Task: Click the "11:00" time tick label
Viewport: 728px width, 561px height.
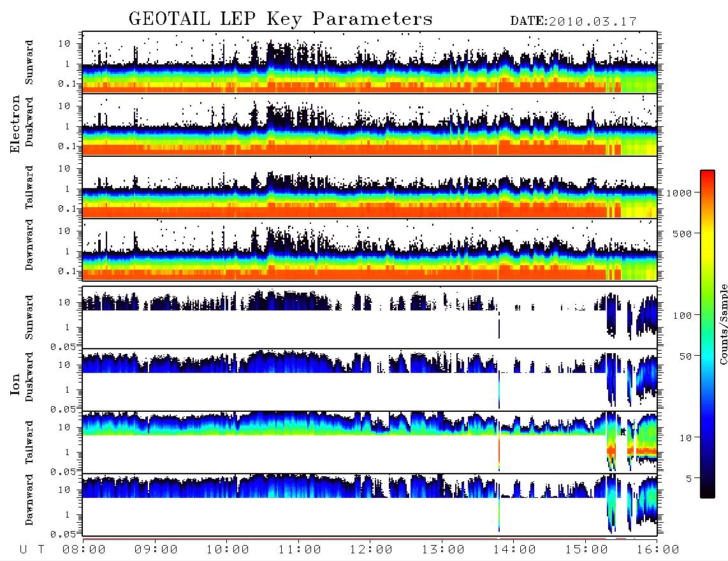Action: click(x=300, y=550)
